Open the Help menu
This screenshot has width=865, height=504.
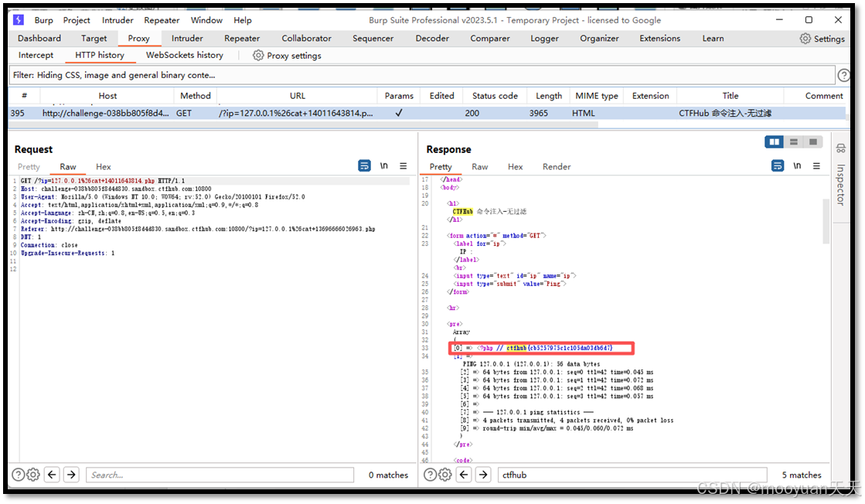pos(242,20)
